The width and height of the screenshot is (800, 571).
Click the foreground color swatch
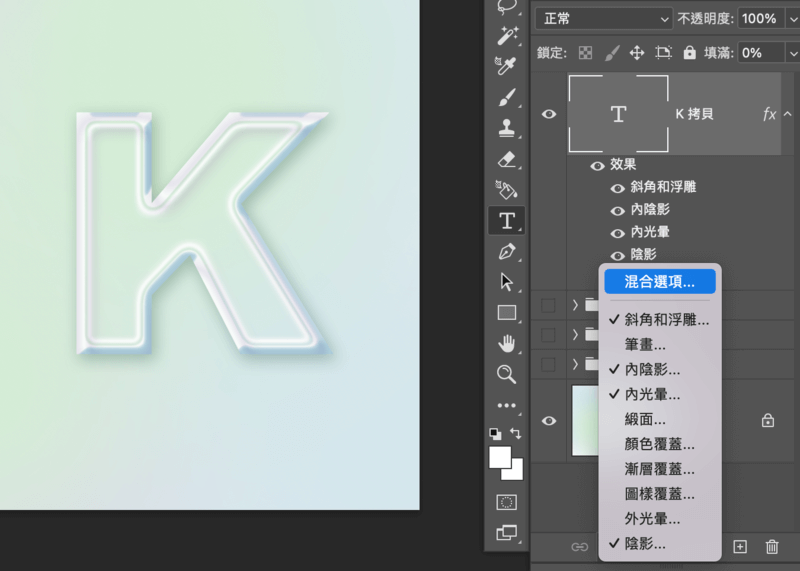[x=500, y=457]
